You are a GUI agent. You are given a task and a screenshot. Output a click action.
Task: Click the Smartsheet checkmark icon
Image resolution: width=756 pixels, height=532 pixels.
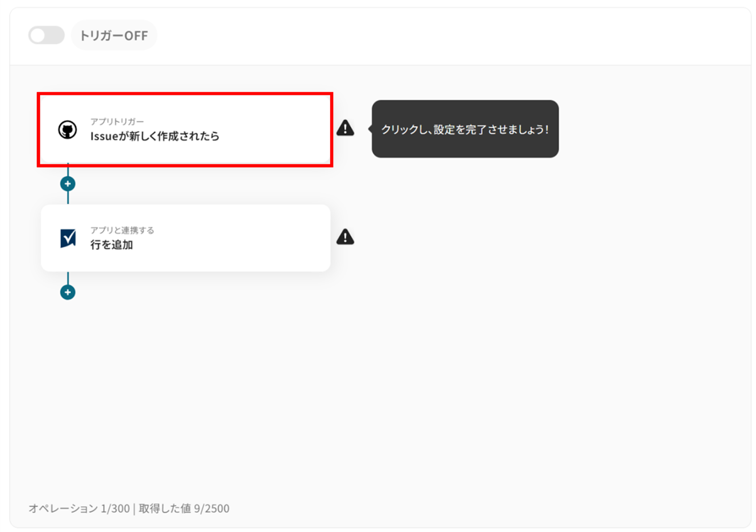[x=68, y=238]
